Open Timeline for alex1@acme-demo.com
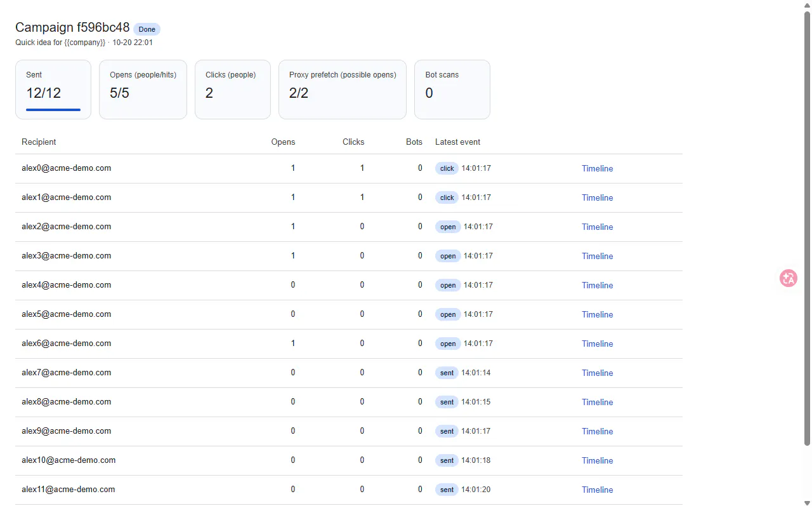 tap(598, 197)
